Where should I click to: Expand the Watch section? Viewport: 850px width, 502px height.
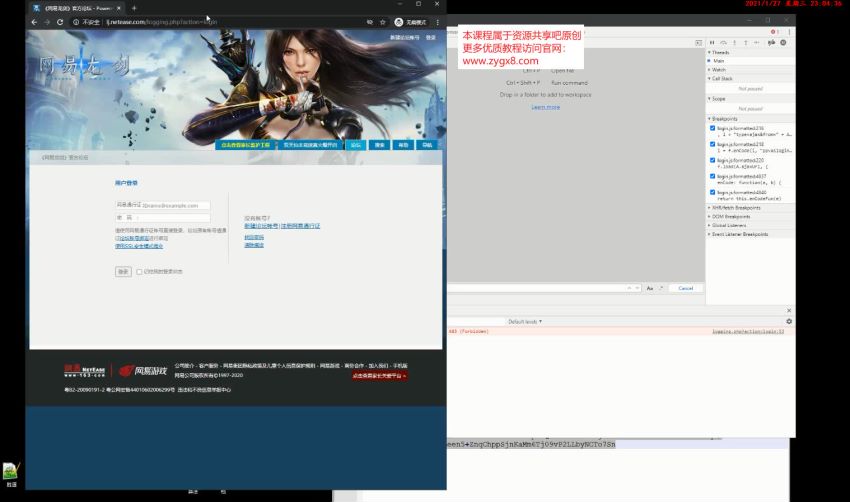pyautogui.click(x=750, y=70)
